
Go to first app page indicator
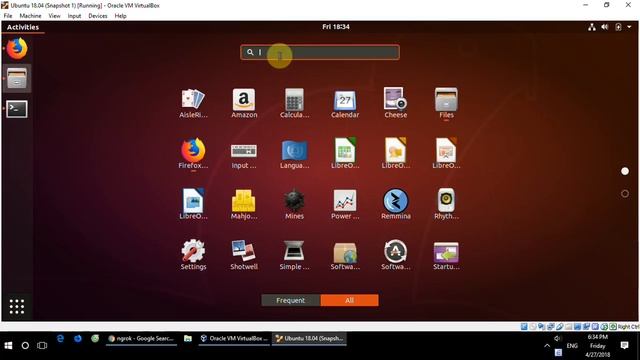coord(625,171)
